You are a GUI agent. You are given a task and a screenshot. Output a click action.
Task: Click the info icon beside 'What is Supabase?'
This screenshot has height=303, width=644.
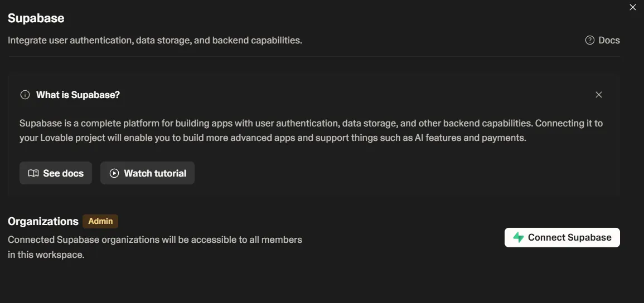pos(25,95)
